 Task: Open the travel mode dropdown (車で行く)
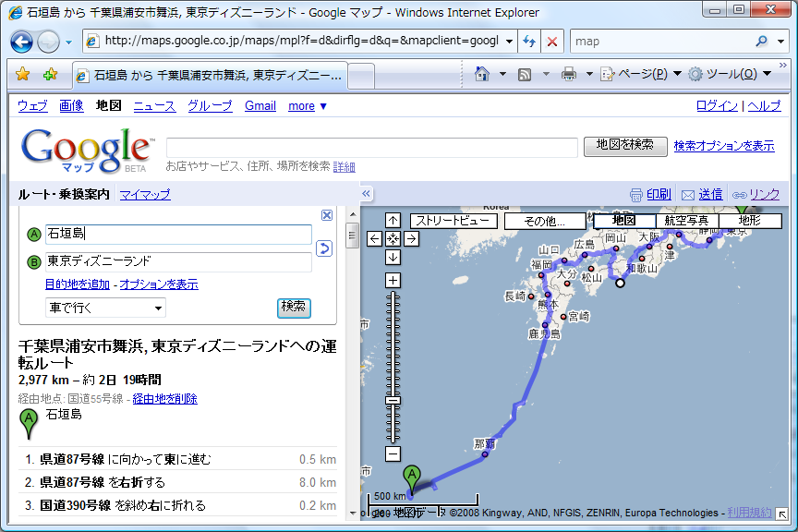click(x=105, y=308)
